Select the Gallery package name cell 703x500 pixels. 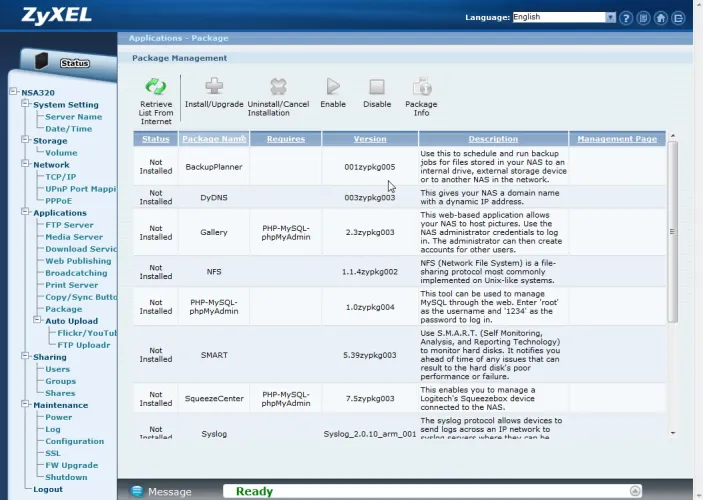(x=214, y=232)
